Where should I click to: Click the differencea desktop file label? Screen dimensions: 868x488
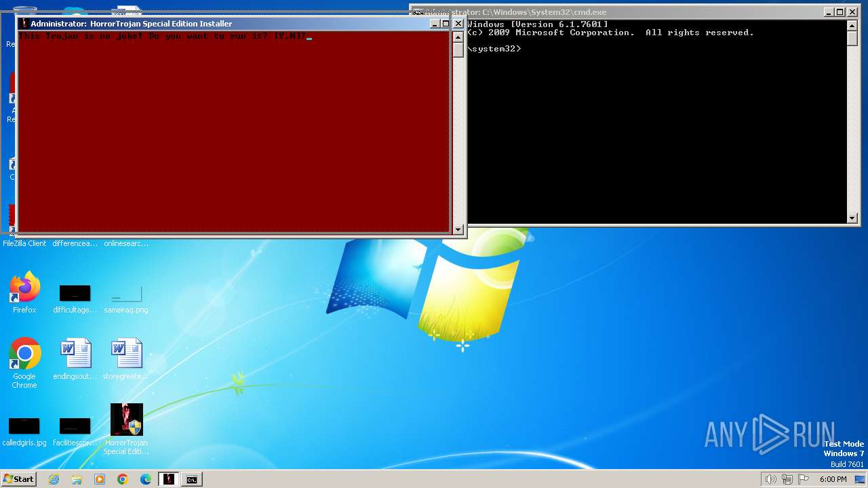(75, 243)
